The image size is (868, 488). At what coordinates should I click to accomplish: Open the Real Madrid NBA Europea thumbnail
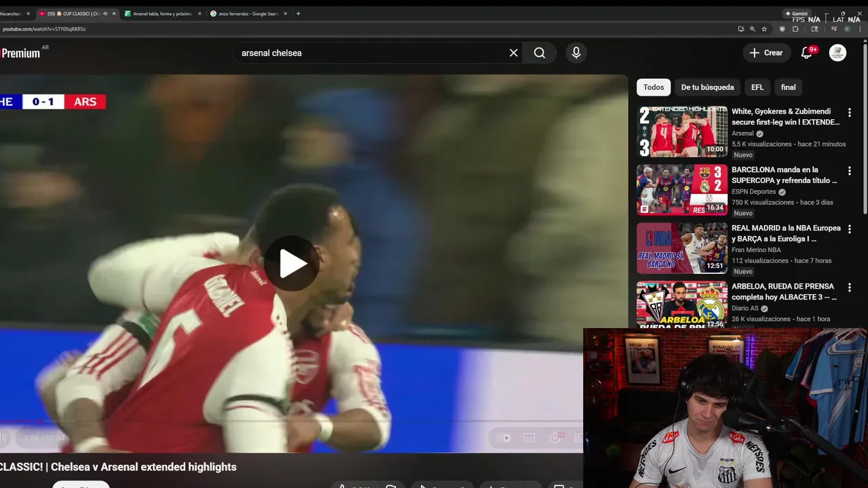click(682, 248)
